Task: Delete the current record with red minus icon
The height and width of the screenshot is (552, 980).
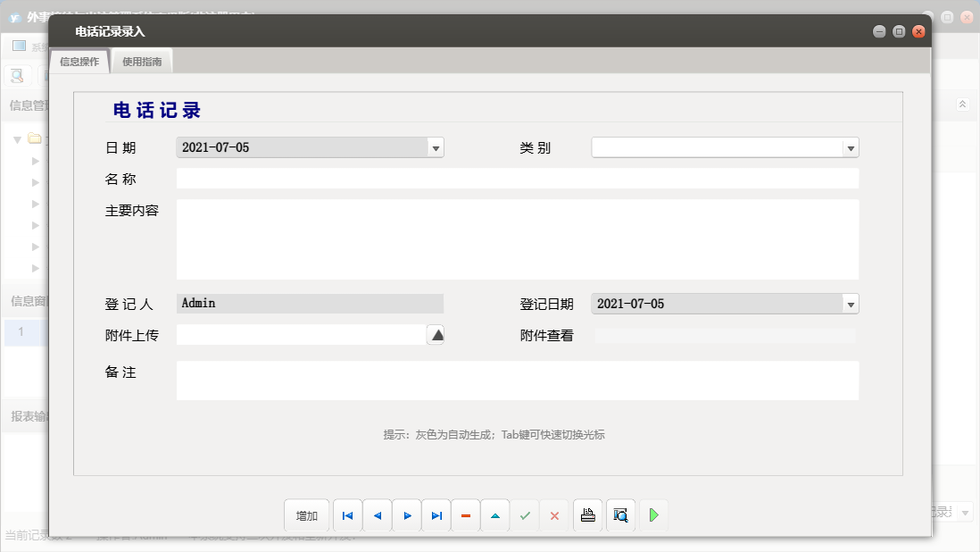Action: click(x=465, y=515)
